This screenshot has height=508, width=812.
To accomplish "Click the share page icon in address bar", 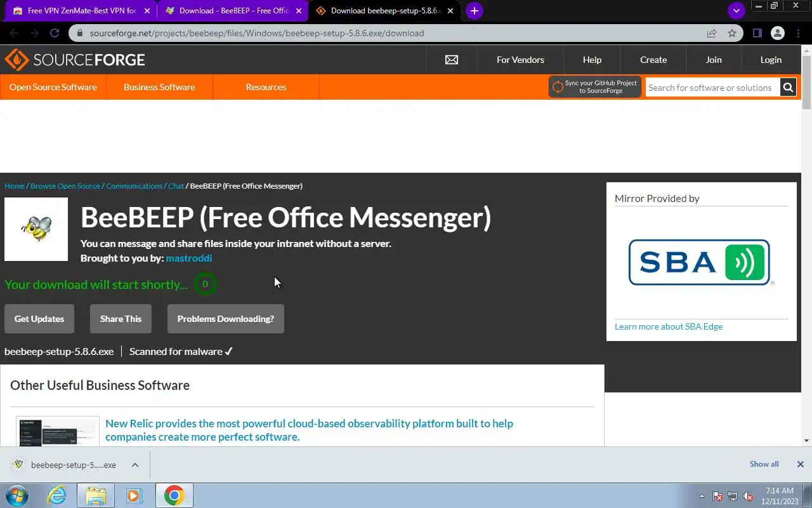I will 712,33.
